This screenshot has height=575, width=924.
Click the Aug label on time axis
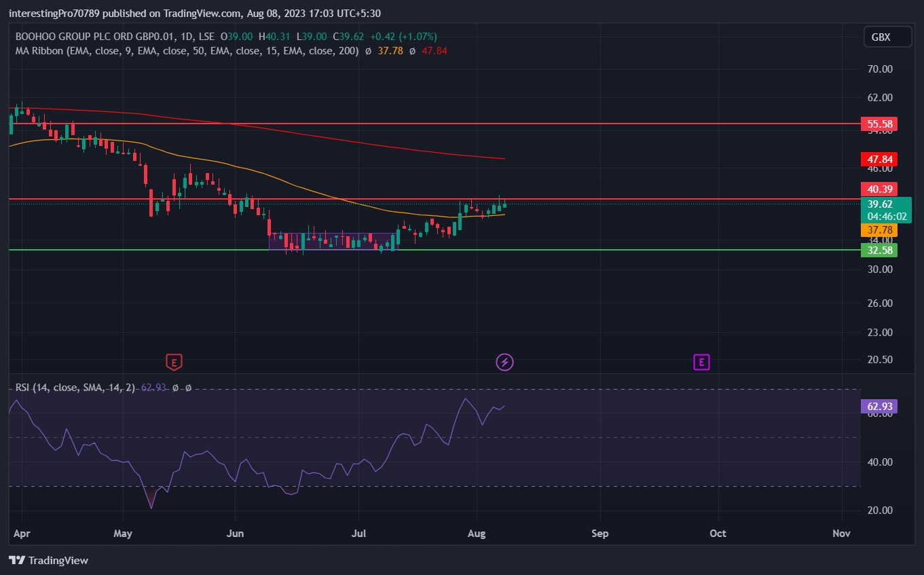coord(477,534)
